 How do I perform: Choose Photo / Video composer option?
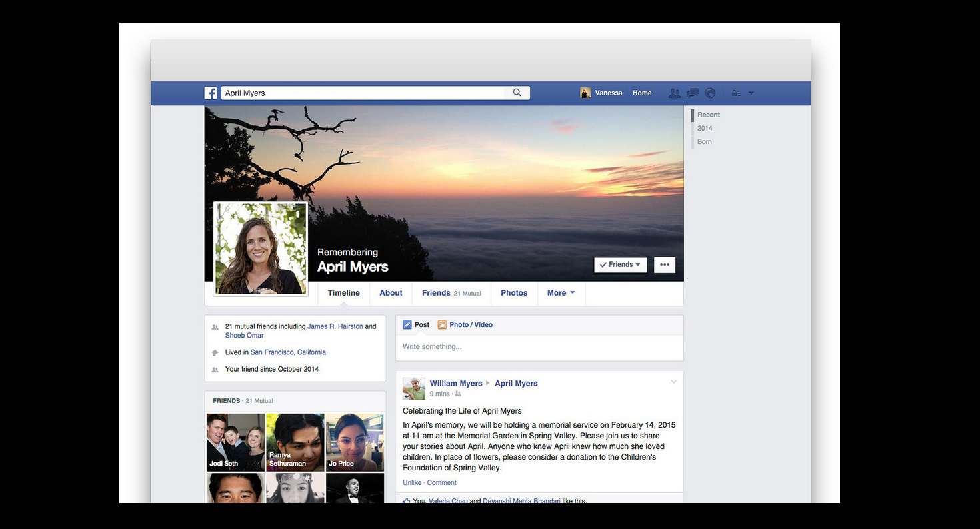[x=465, y=325]
